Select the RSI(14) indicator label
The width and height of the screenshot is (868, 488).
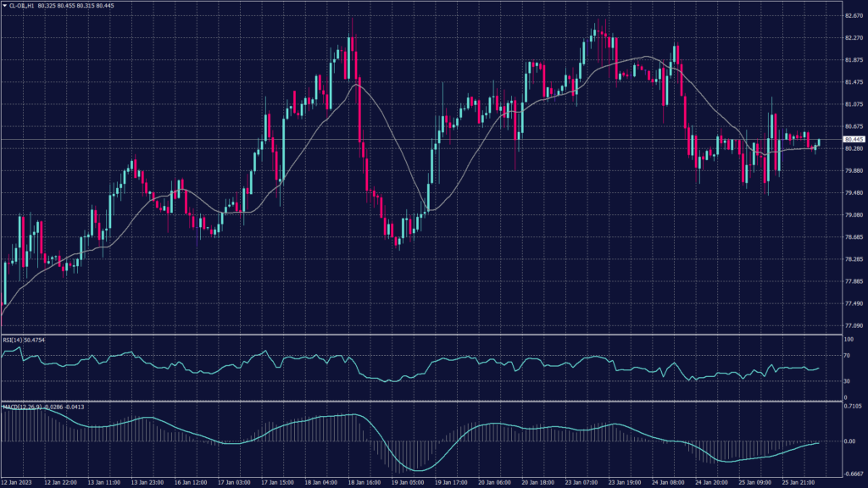click(13, 340)
